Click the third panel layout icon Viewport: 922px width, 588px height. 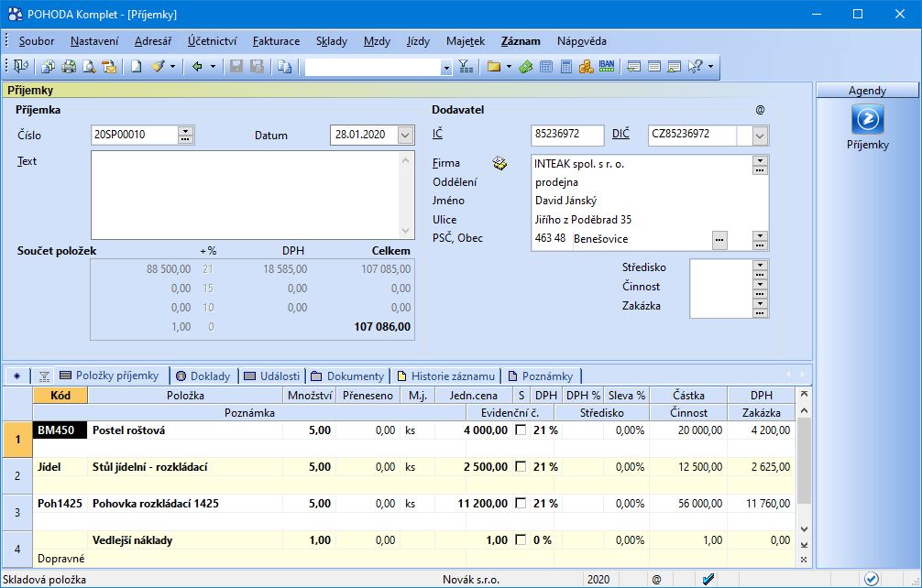click(x=675, y=66)
